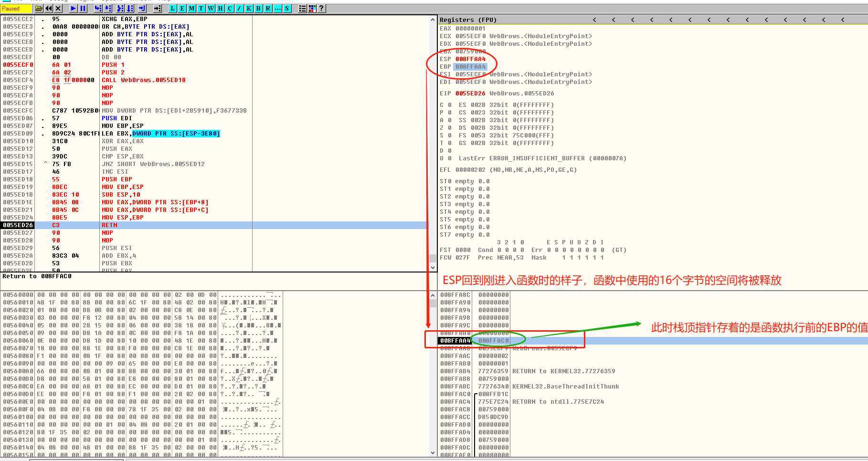Select the EAX register value 00000001

[x=470, y=28]
